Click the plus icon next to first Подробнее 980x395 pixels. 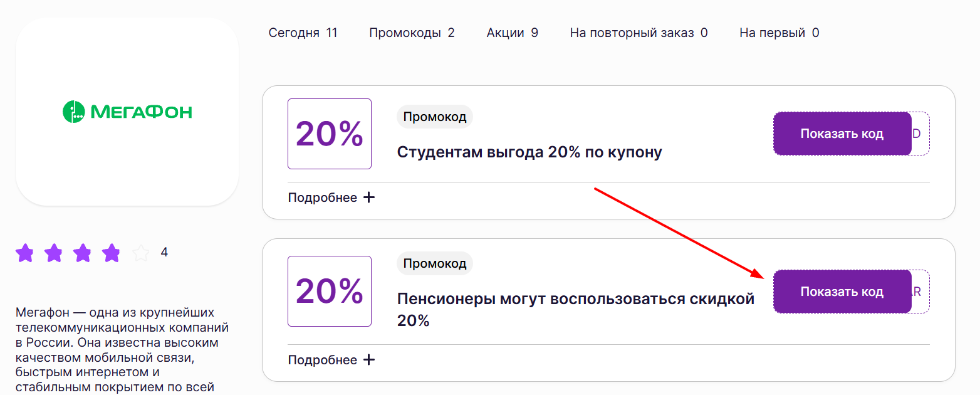(369, 197)
